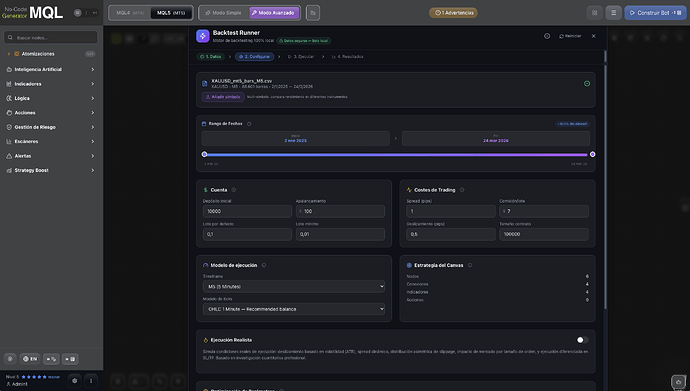Click the Apalancamiento field

[x=340, y=211]
